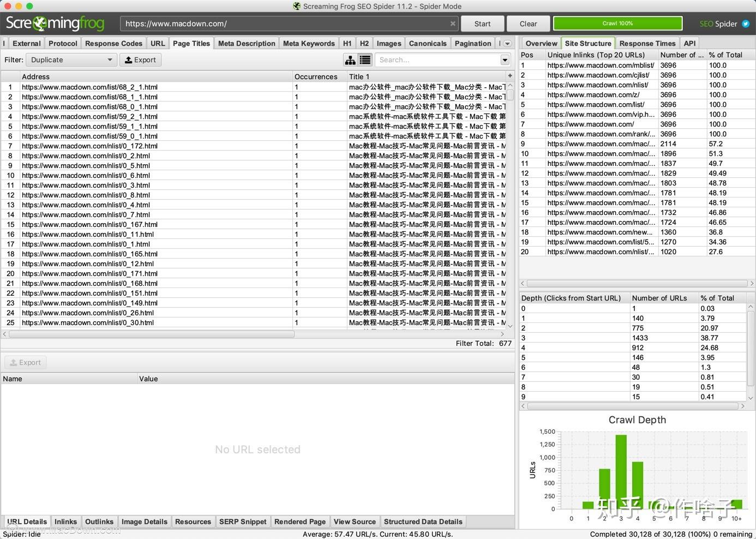
Task: Open the External tab
Action: pyautogui.click(x=27, y=44)
